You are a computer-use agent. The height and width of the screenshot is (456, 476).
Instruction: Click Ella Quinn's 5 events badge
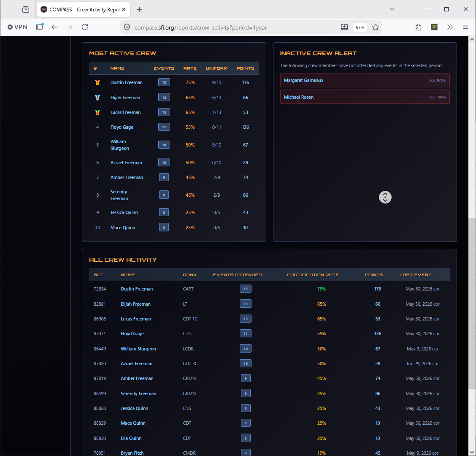tap(245, 438)
